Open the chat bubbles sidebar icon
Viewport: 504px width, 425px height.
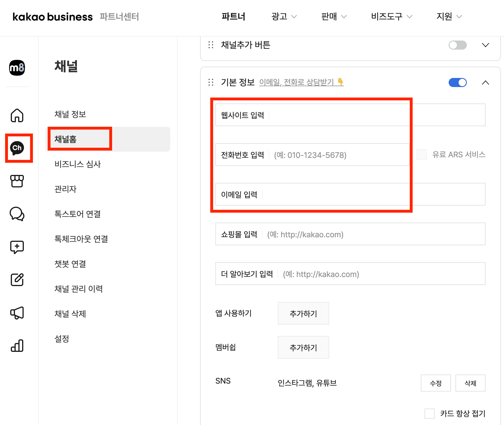[x=17, y=214]
